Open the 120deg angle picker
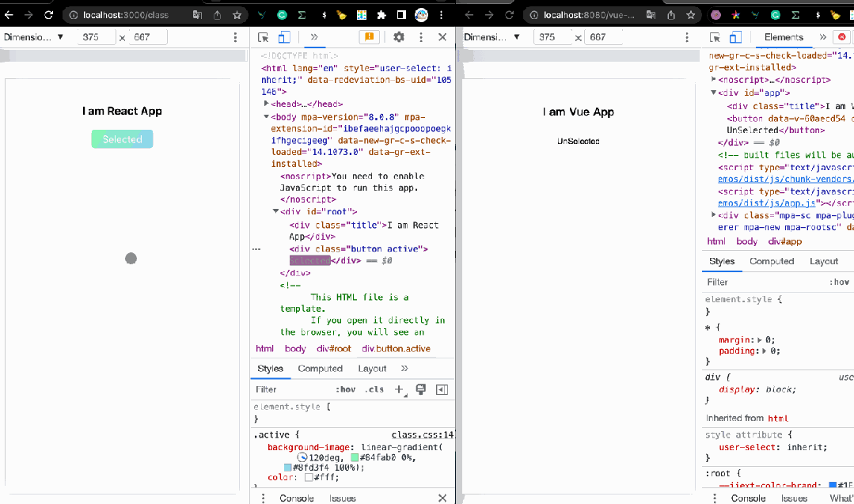Image resolution: width=854 pixels, height=504 pixels. tap(302, 458)
